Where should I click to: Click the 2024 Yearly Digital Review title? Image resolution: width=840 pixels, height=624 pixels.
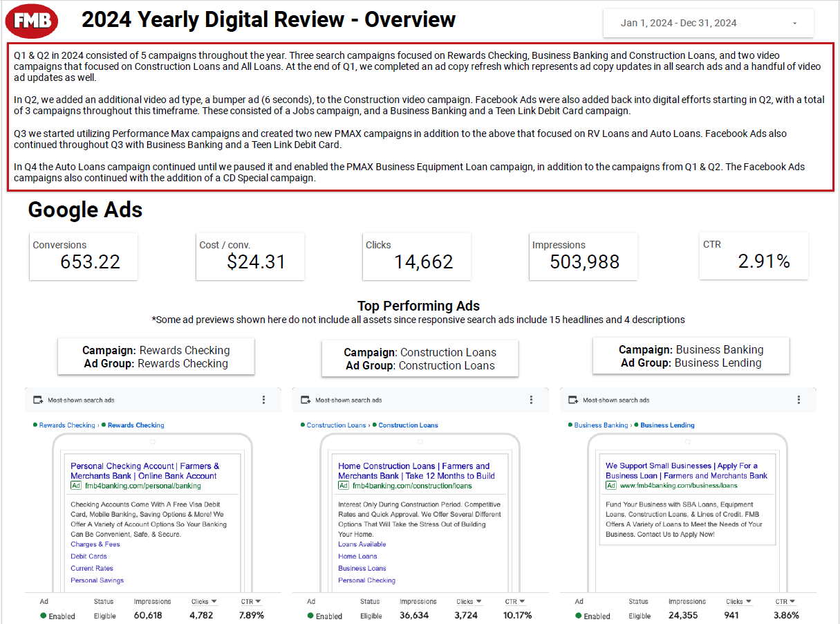point(268,20)
